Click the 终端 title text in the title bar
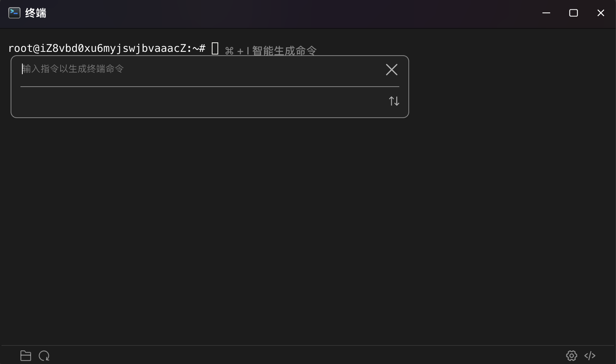This screenshot has width=616, height=364. click(x=35, y=12)
